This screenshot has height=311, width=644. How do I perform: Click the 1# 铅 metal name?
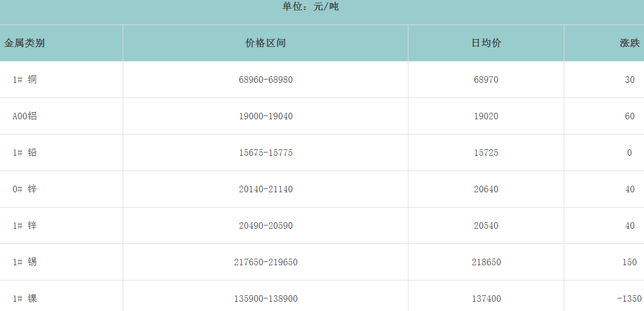point(25,153)
